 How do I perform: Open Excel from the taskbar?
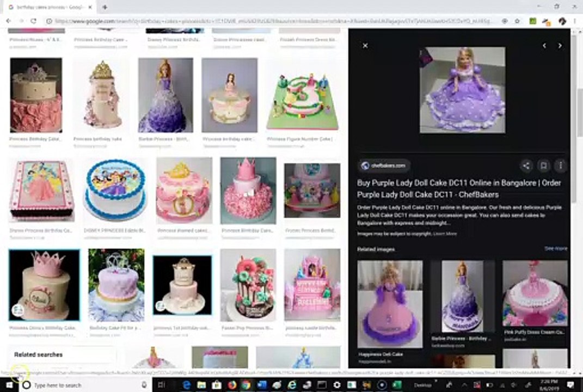[x=397, y=385]
